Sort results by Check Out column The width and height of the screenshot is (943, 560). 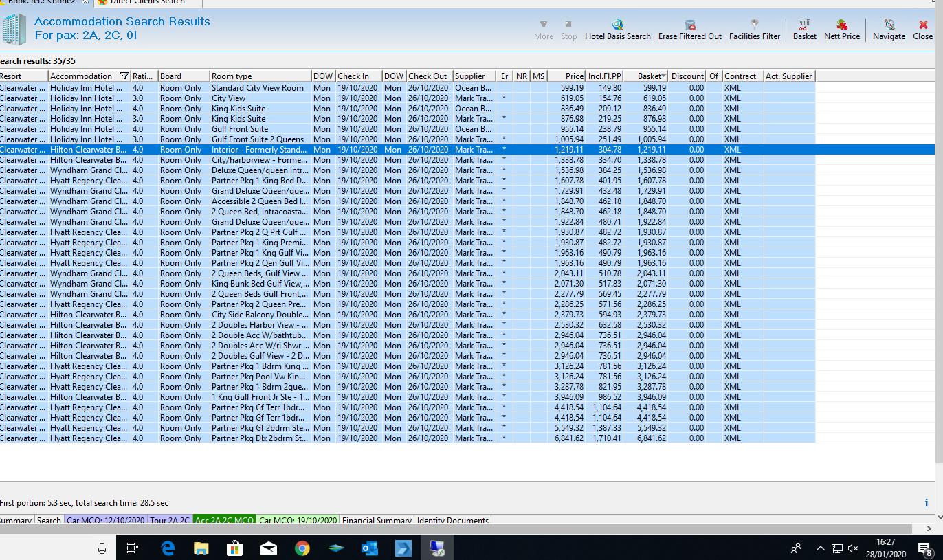pos(429,76)
